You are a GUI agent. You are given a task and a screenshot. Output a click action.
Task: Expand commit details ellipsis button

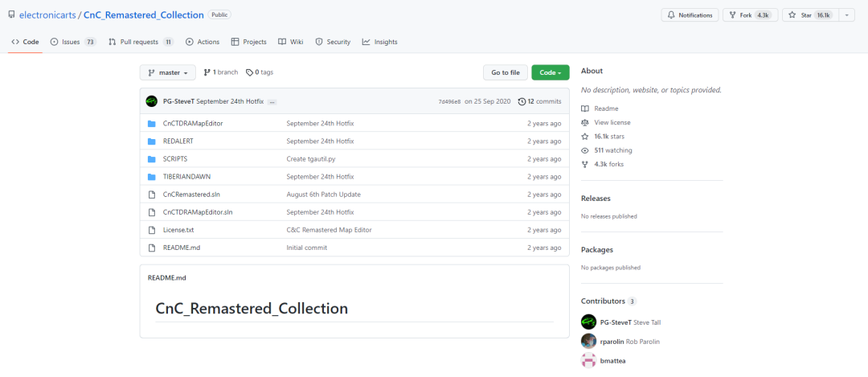[272, 102]
